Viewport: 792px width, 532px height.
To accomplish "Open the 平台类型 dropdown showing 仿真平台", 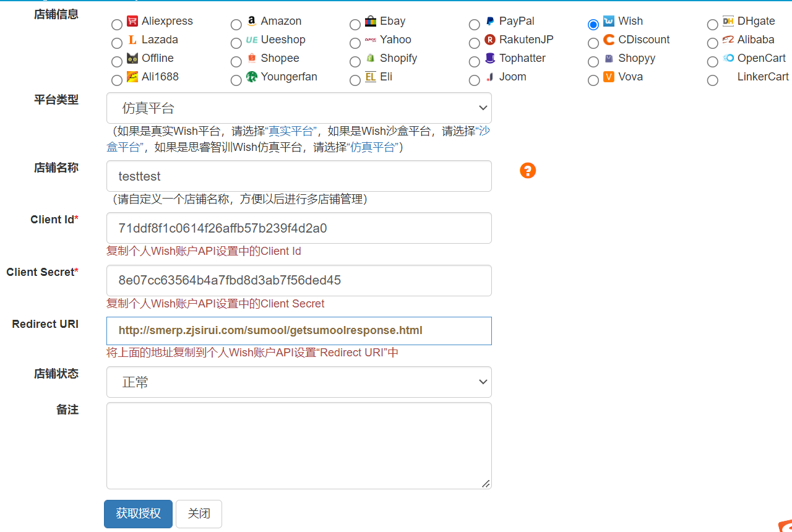I will 299,108.
